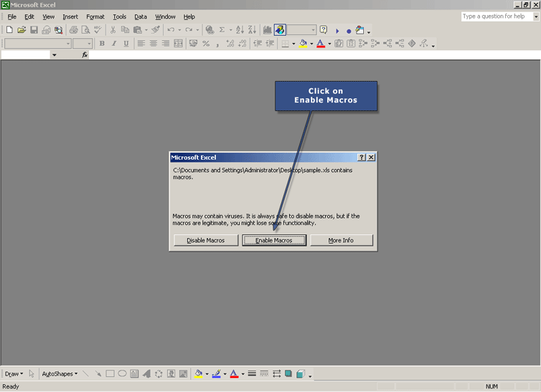Click the Save floppy disk icon

[34, 30]
